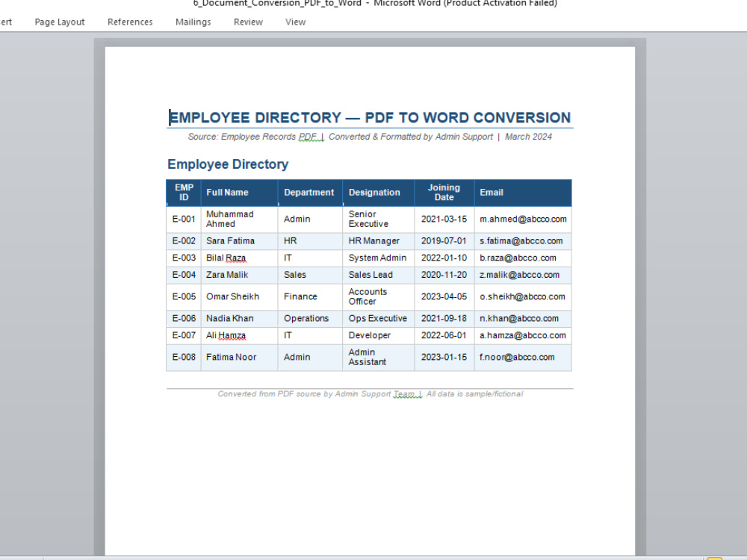Screen dimensions: 747x560
Task: Click email f.noor@abcco.com
Action: click(x=517, y=357)
